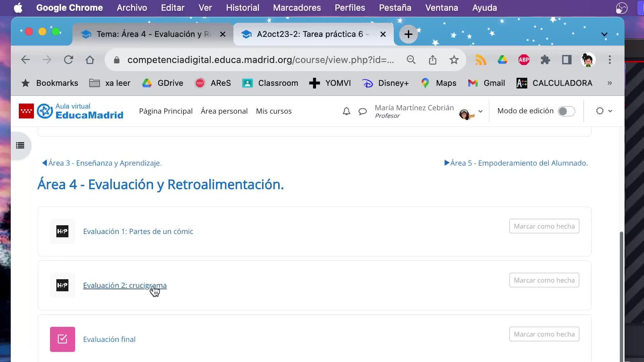The image size is (644, 362).
Task: Go to Área 5 - Empoderamiento del Alumnado
Action: (x=516, y=163)
